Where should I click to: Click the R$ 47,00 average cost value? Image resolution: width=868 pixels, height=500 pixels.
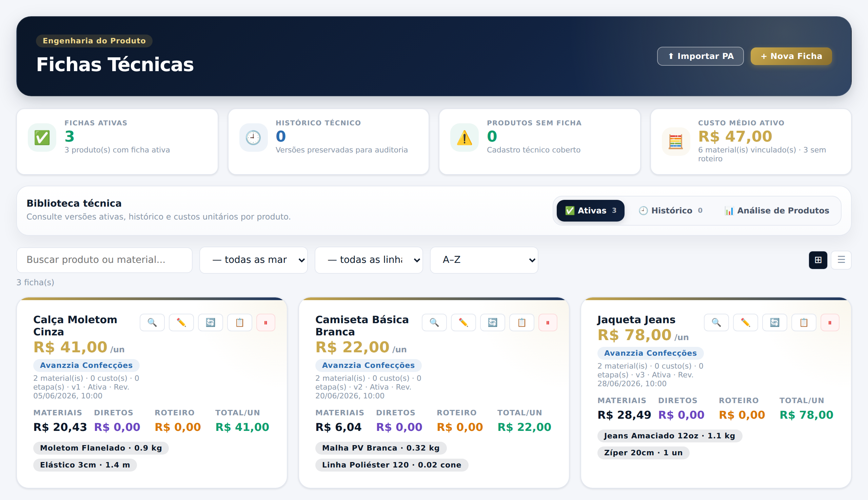735,136
